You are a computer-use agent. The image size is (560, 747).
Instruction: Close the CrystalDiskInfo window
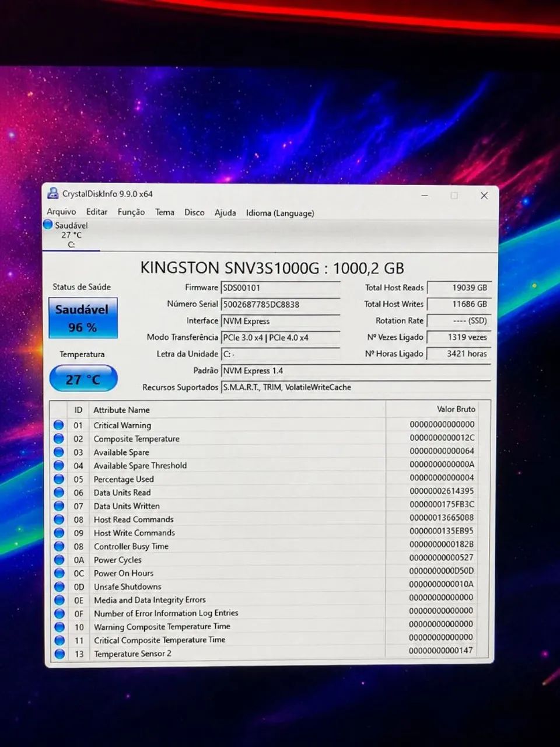[484, 196]
